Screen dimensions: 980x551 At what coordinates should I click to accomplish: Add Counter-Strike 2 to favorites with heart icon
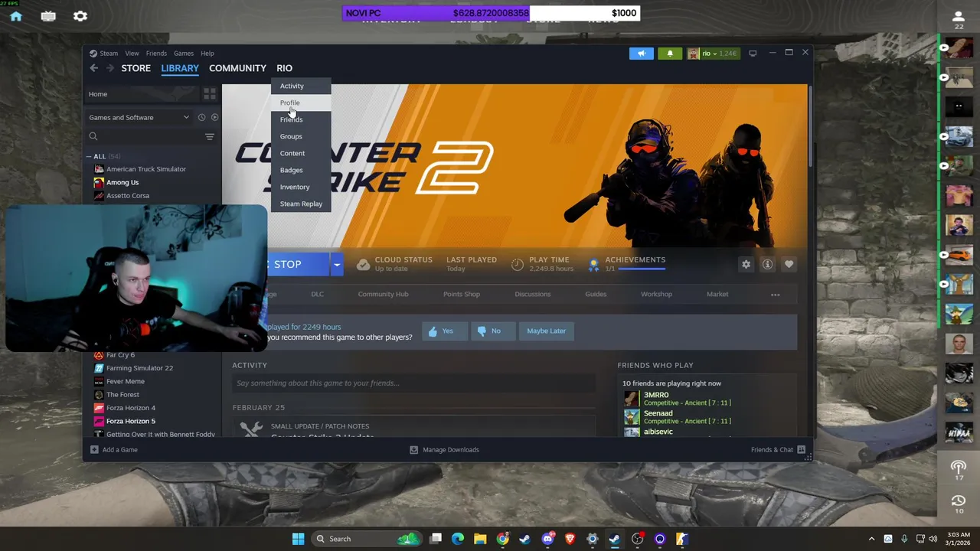click(x=789, y=264)
